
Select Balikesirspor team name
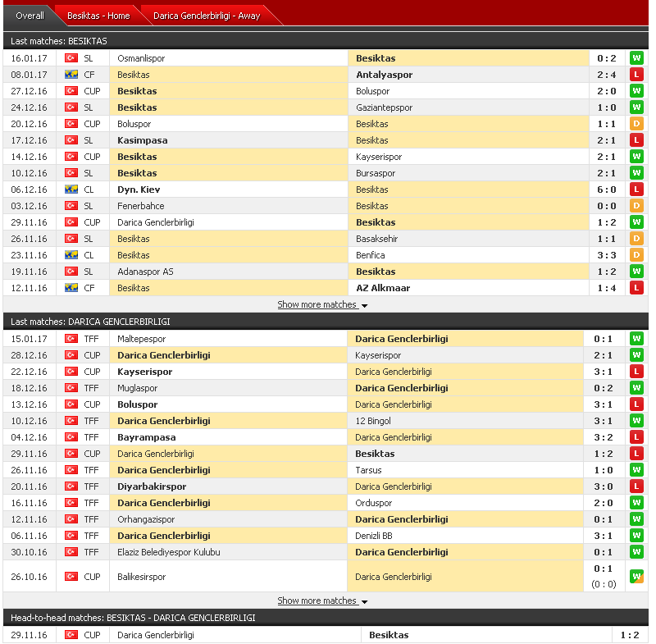coord(141,577)
